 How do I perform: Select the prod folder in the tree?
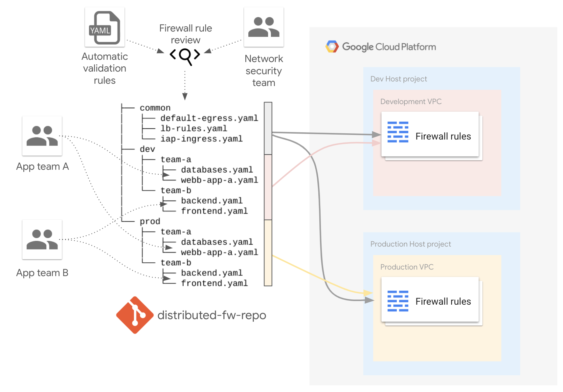[x=150, y=221]
